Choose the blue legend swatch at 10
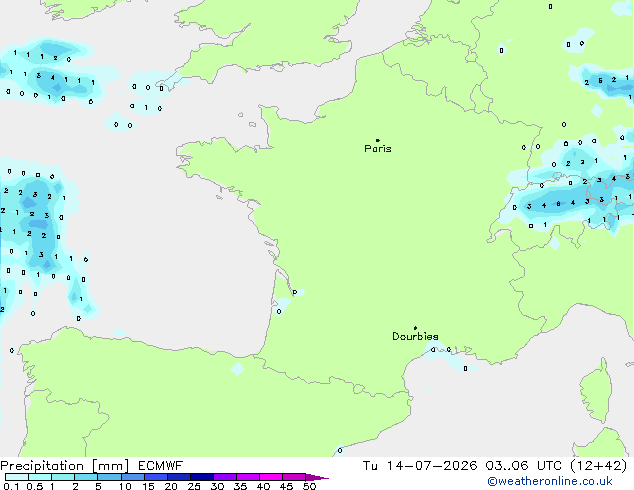 (132, 477)
